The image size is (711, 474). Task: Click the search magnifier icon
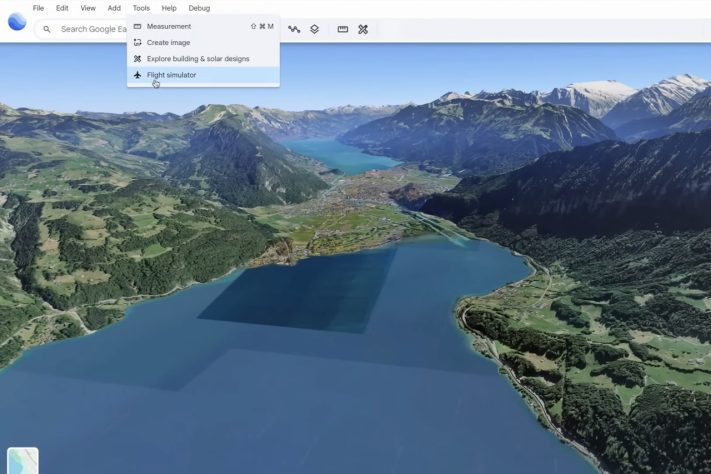47,29
